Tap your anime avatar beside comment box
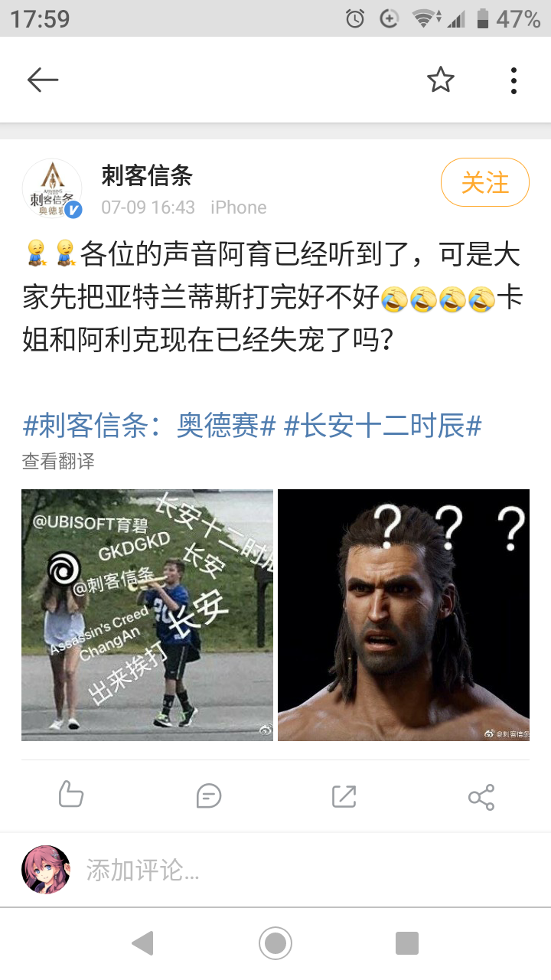Viewport: 551px width, 980px height. (46, 870)
